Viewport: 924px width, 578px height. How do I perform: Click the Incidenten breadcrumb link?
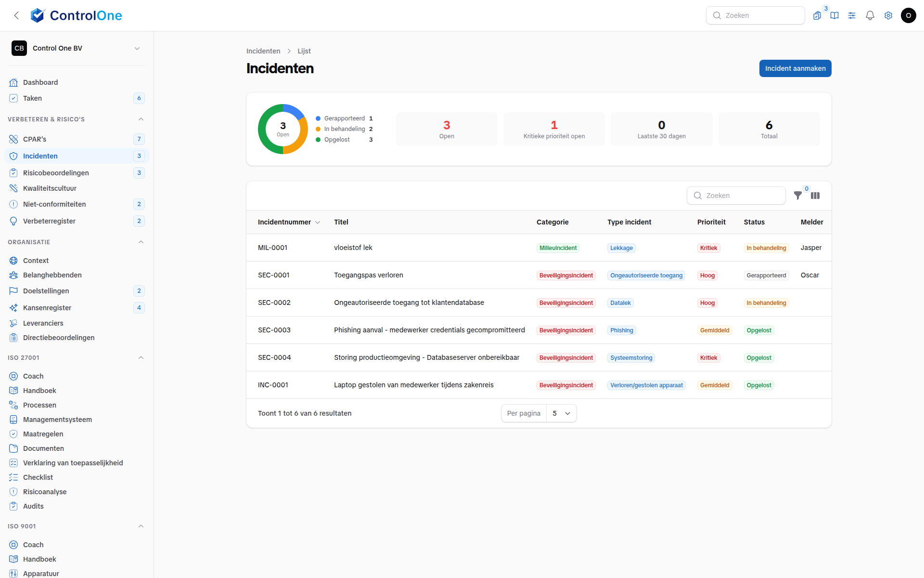[263, 51]
